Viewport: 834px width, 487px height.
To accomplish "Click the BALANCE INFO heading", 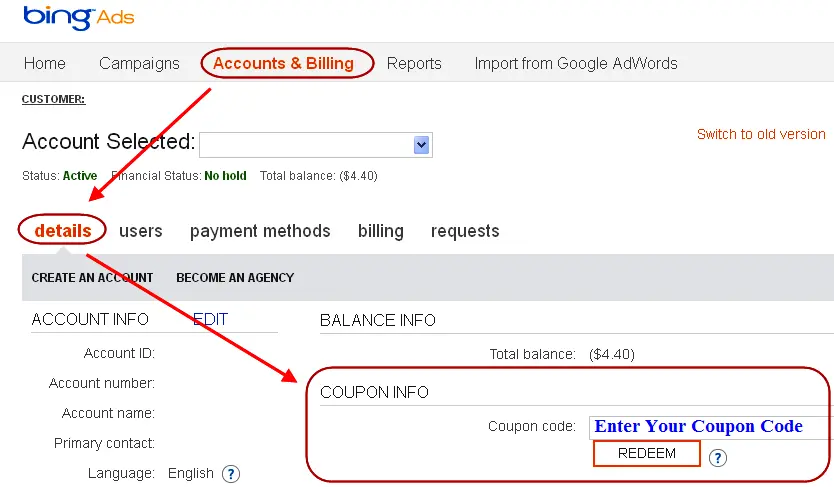I will coord(378,320).
